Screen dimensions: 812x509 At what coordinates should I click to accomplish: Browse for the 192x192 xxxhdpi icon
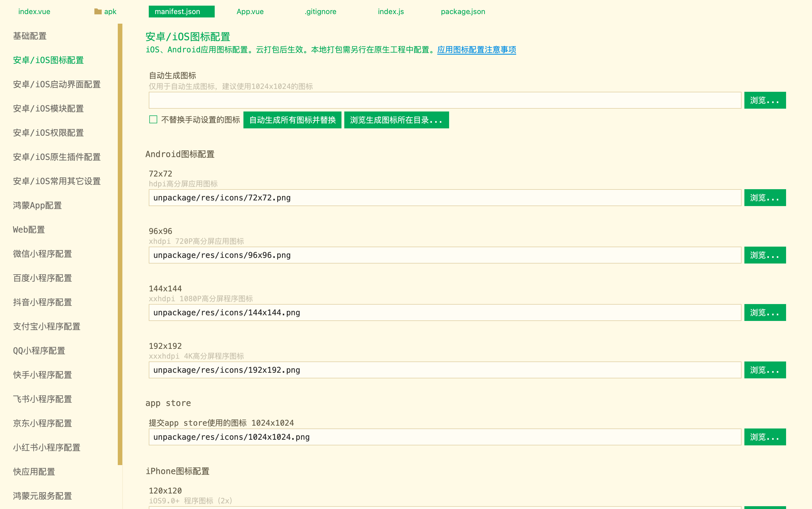[765, 370]
